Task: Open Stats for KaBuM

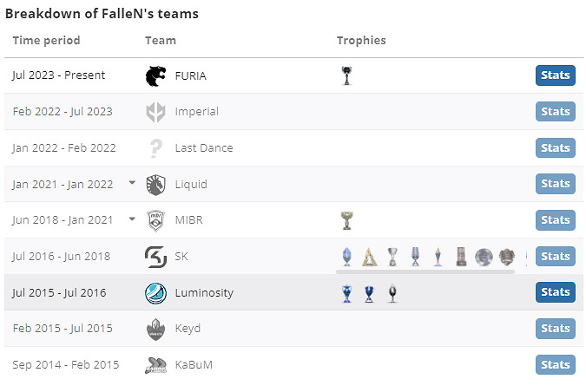Action: point(555,365)
